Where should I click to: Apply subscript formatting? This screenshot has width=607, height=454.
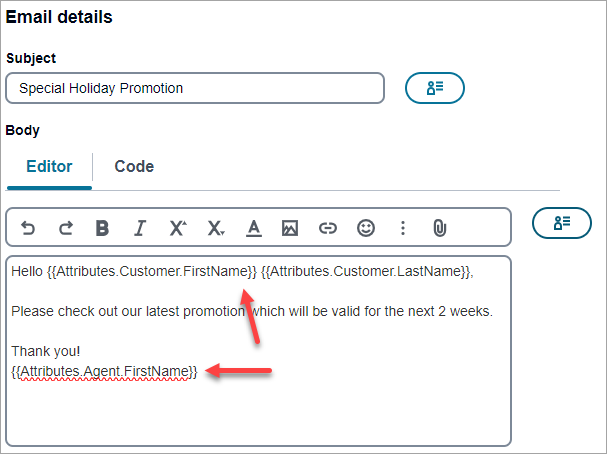click(215, 228)
